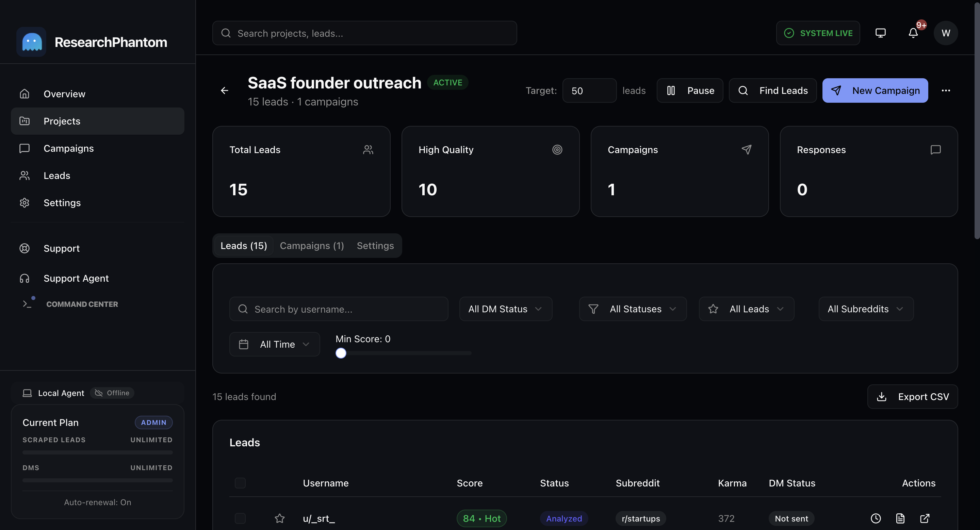980x530 pixels.
Task: Star the lead u/_srt_
Action: click(280, 518)
